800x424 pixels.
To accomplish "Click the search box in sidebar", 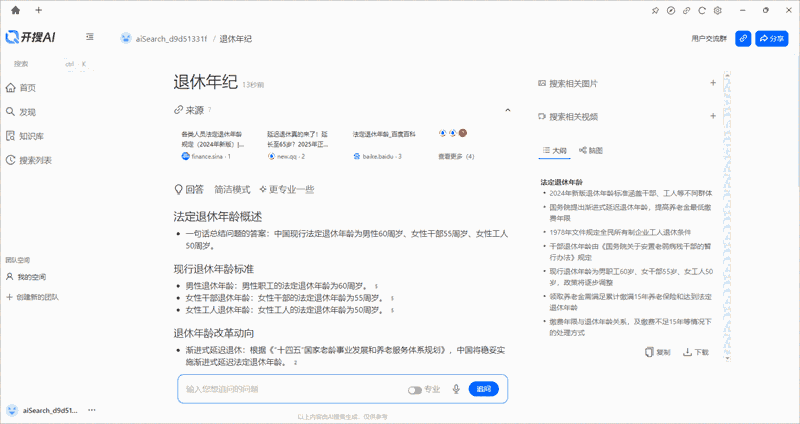I will [51, 64].
